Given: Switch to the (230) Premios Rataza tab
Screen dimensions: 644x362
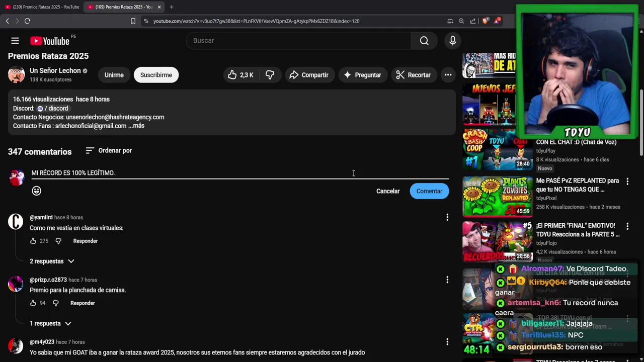Looking at the screenshot, I should (x=42, y=7).
